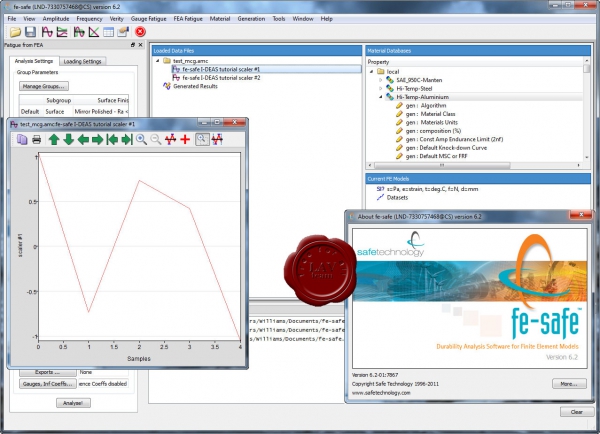Expand the SAE_950C-Manten material
The height and width of the screenshot is (434, 600).
[380, 80]
